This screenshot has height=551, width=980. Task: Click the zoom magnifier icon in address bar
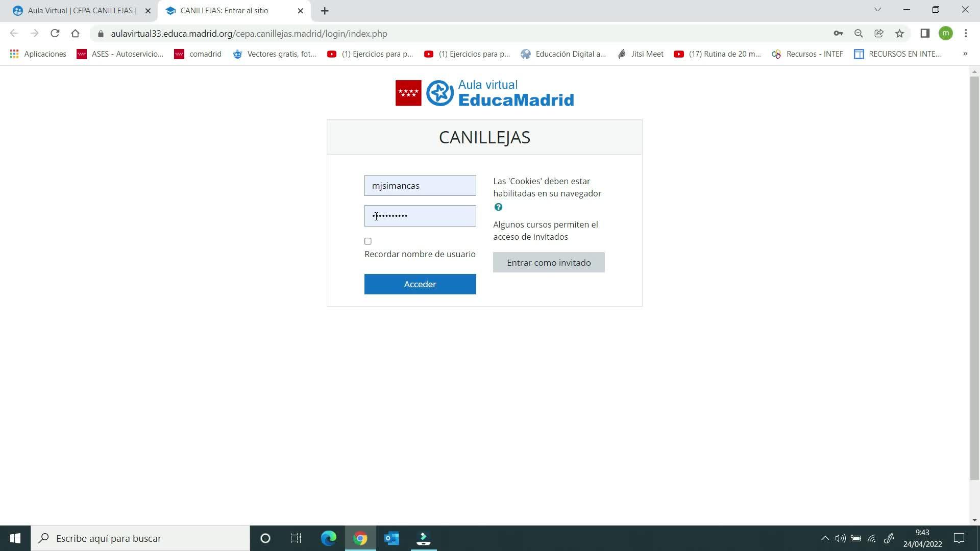point(859,34)
